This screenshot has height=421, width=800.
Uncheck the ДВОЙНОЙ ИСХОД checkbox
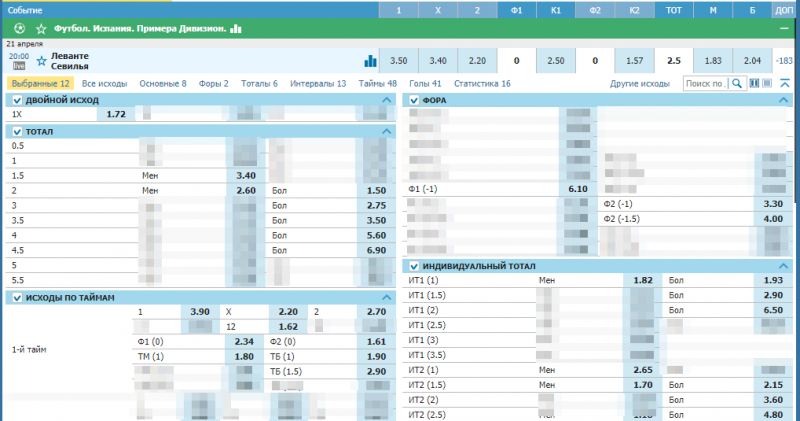click(17, 100)
